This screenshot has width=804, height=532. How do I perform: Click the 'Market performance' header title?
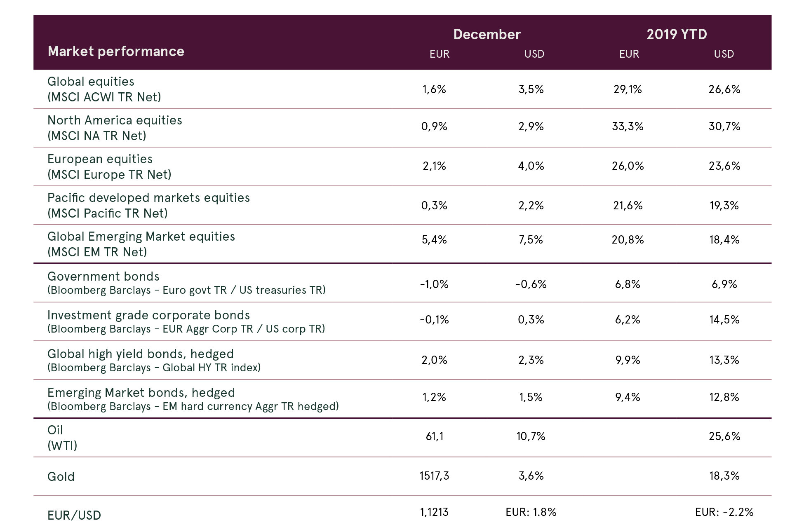(116, 52)
